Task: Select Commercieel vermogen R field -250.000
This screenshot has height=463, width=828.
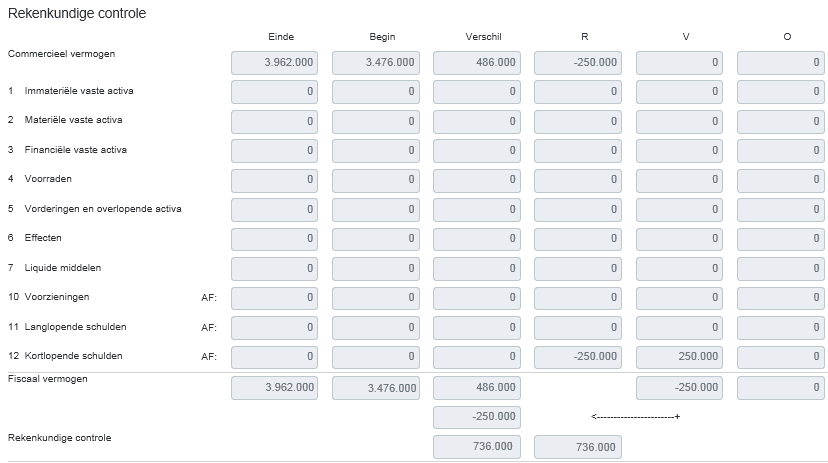Action: (x=578, y=63)
